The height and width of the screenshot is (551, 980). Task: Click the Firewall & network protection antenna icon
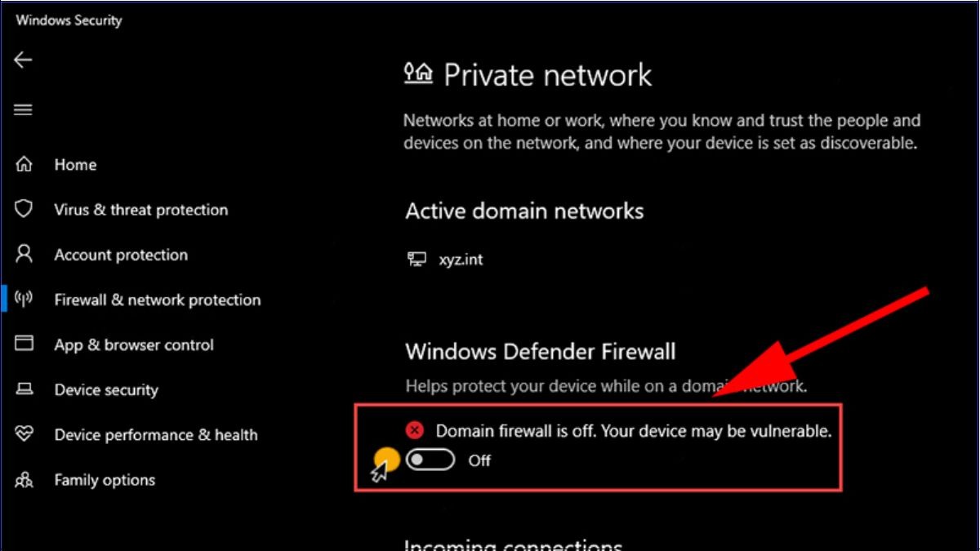point(24,300)
